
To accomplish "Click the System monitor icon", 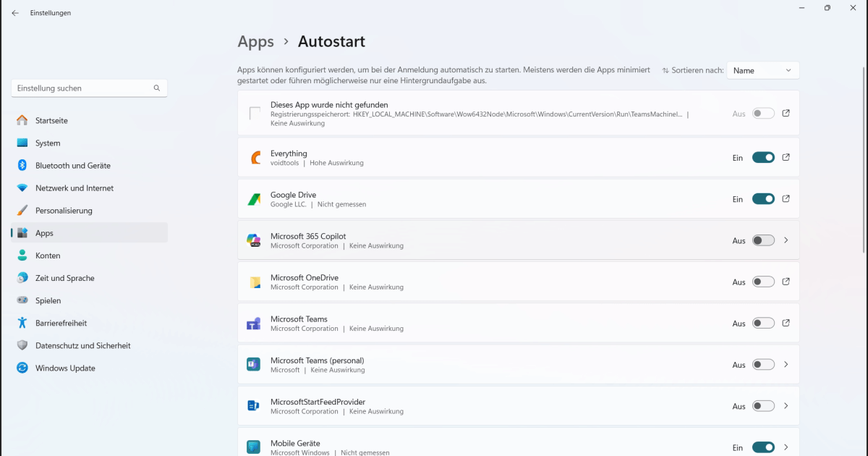I will click(x=22, y=143).
